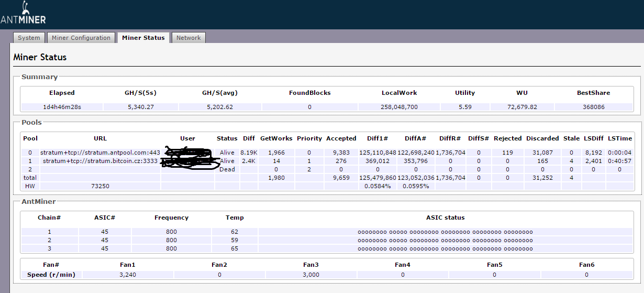The height and width of the screenshot is (293, 644).
Task: Click the LocalWork value 258,048,700
Action: point(399,107)
